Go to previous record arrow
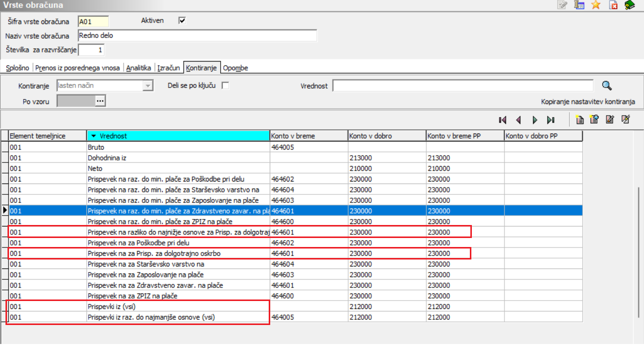The height and width of the screenshot is (345, 644). pyautogui.click(x=518, y=120)
